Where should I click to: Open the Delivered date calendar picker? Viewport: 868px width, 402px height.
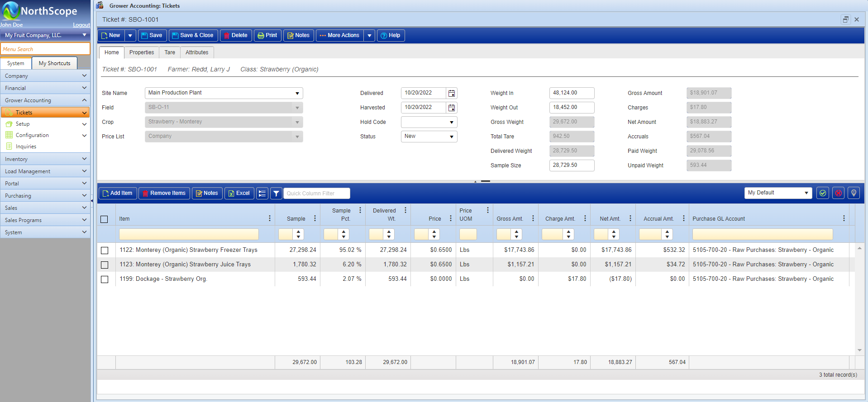coord(451,93)
